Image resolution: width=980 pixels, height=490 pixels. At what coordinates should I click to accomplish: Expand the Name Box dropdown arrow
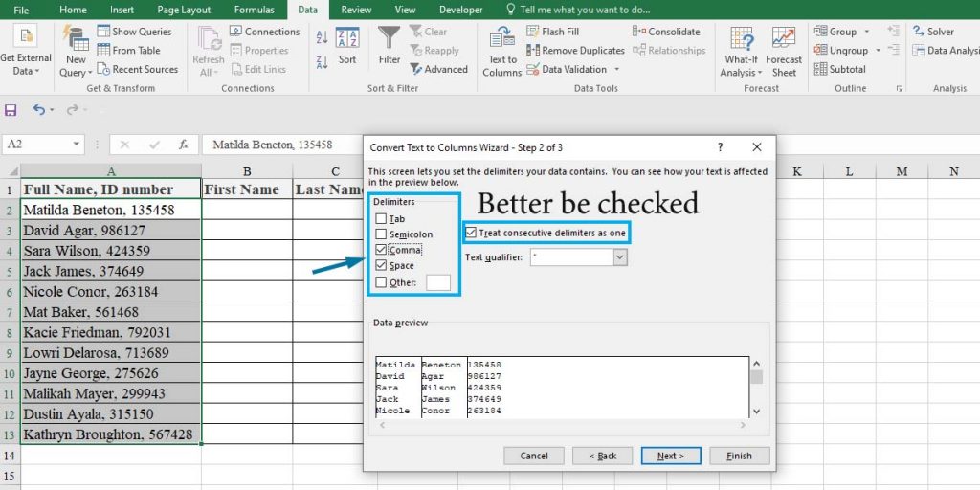[x=77, y=145]
